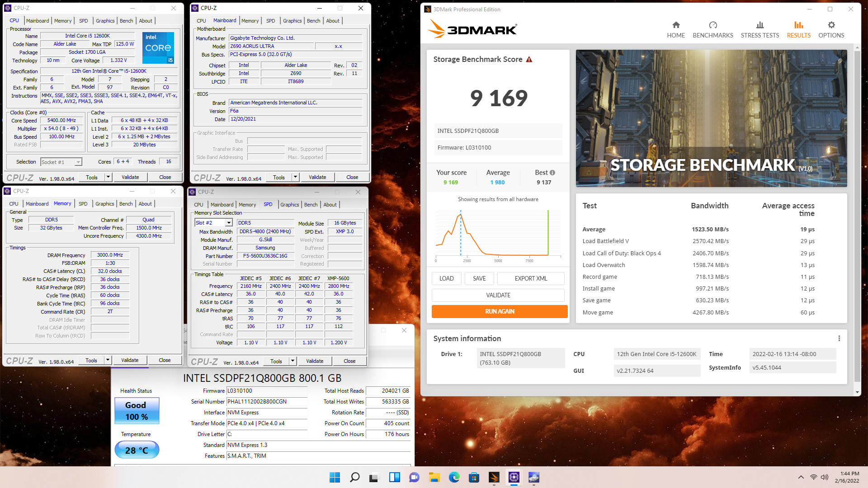Expand Tools arrow in Mainboard window
Image resolution: width=868 pixels, height=488 pixels.
pyautogui.click(x=295, y=177)
